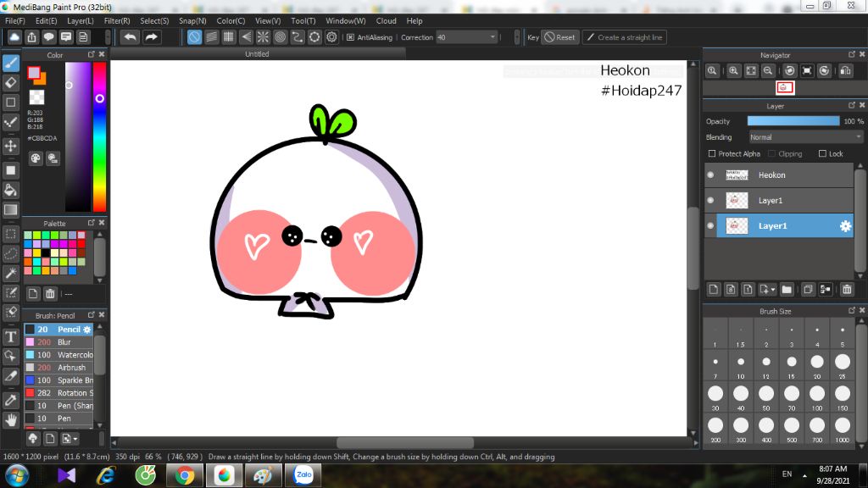The width and height of the screenshot is (868, 488).
Task: Select the Move tool
Action: [x=11, y=146]
